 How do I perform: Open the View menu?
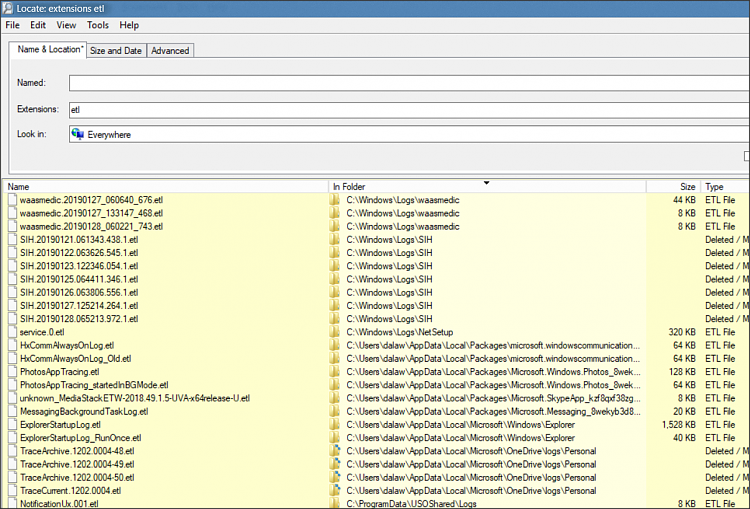coord(66,25)
